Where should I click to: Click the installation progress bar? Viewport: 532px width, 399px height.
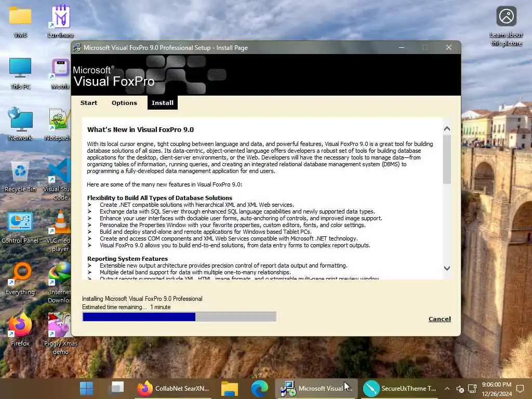(179, 317)
